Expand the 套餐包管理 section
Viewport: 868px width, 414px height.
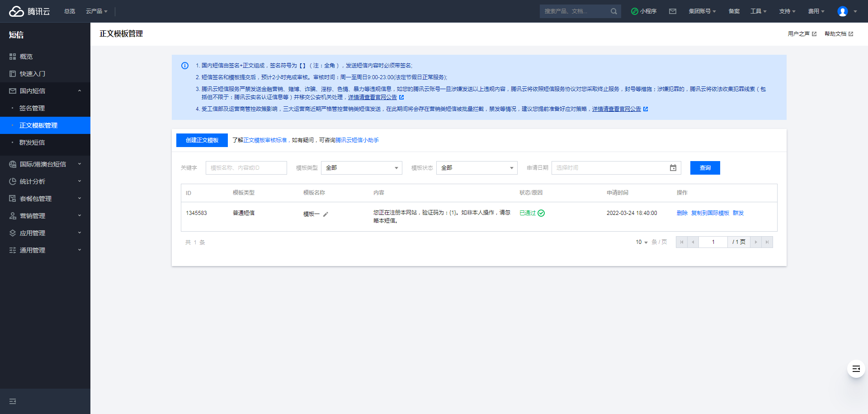(x=45, y=199)
